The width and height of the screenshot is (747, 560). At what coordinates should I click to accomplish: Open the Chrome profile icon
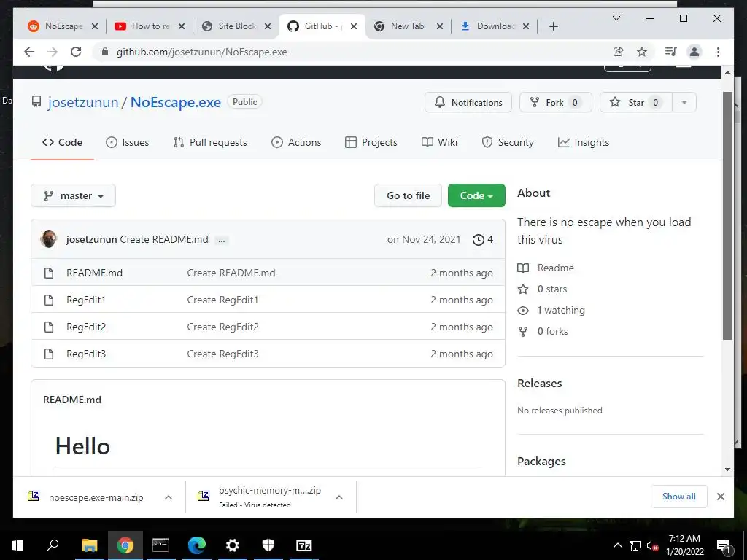pos(694,52)
